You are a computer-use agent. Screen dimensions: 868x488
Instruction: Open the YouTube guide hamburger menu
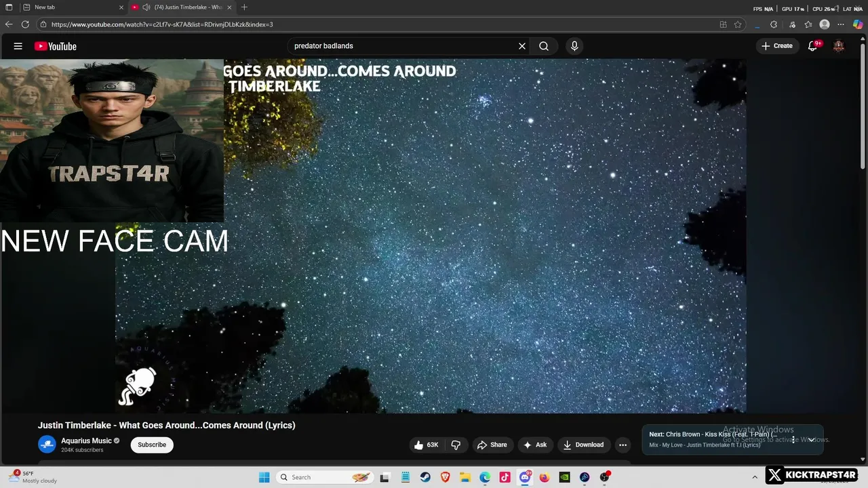(18, 46)
